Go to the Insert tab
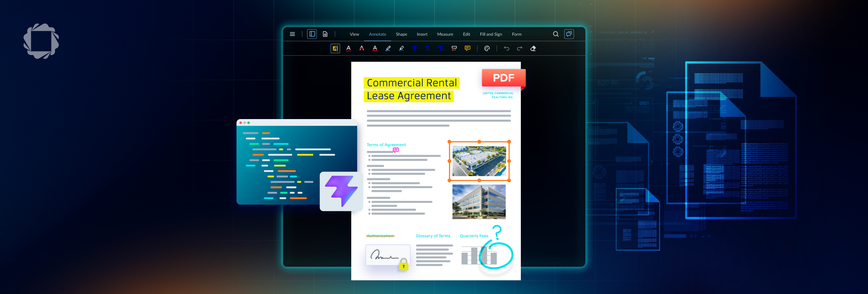The image size is (868, 294). click(x=422, y=34)
